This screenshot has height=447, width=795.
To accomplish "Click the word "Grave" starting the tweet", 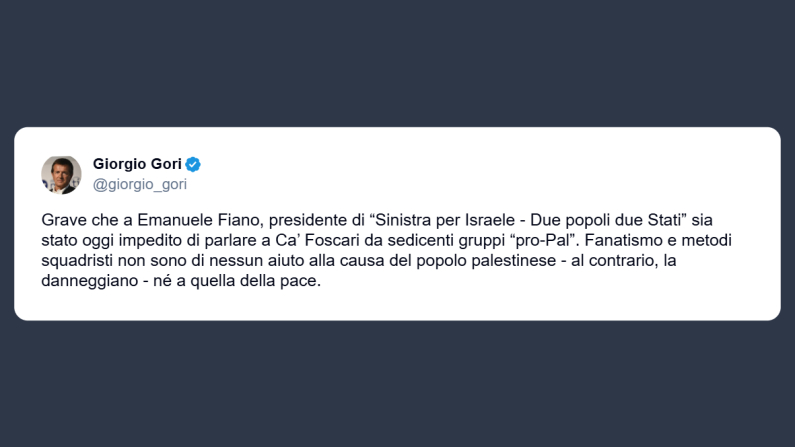I will (x=64, y=219).
